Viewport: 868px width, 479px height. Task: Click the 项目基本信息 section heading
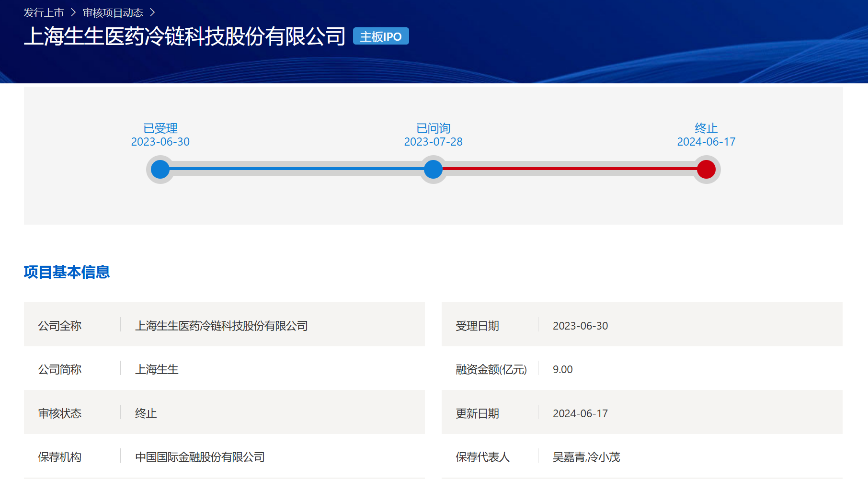(x=67, y=272)
